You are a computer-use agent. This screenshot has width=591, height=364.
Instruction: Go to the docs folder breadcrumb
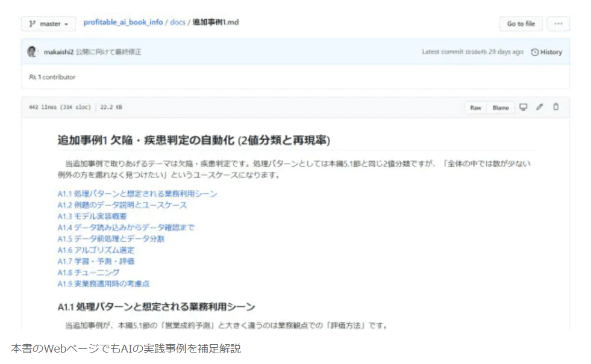(177, 22)
